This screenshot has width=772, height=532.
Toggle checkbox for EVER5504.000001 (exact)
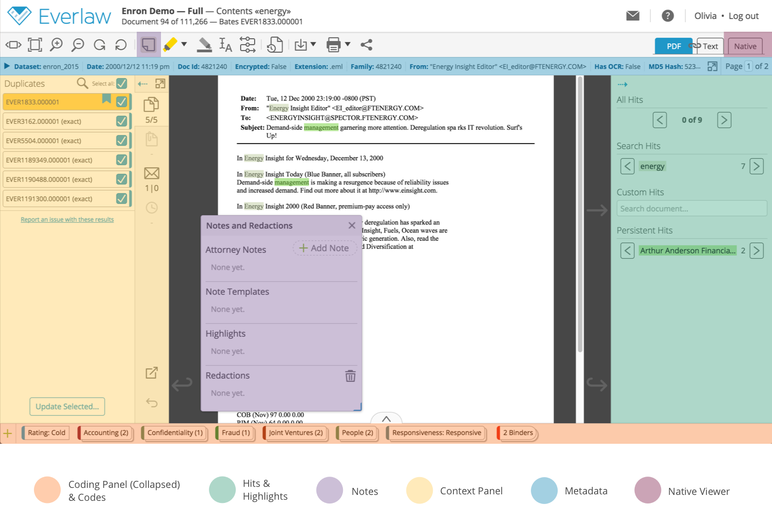coord(122,140)
